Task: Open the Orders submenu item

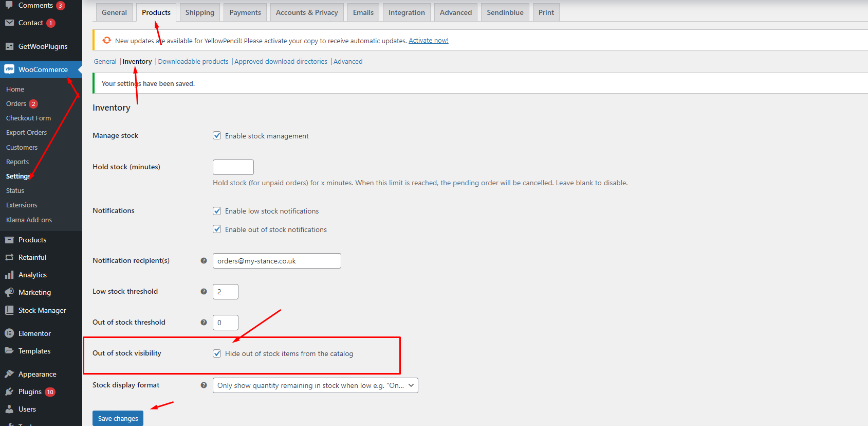Action: pos(16,103)
